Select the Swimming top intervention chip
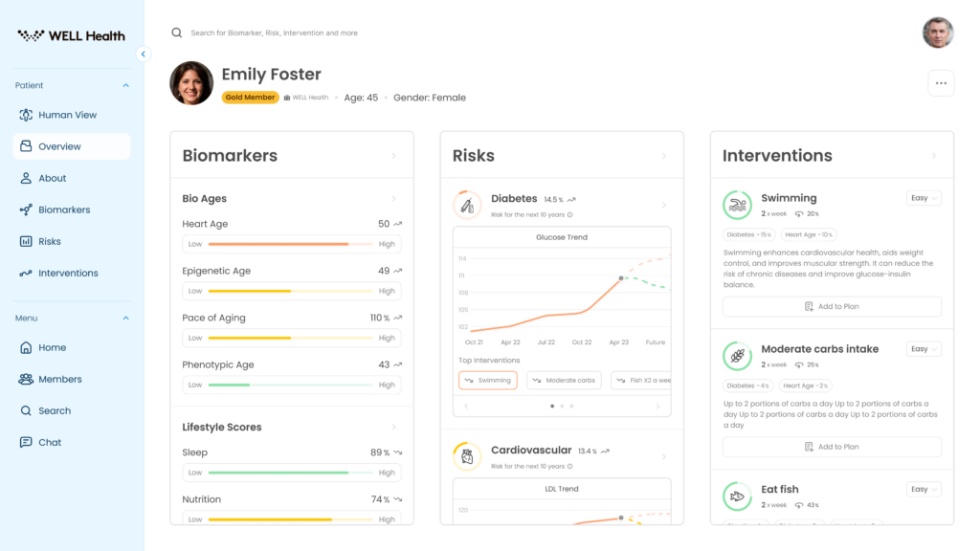Viewport: 980px width, 551px height. (x=488, y=380)
